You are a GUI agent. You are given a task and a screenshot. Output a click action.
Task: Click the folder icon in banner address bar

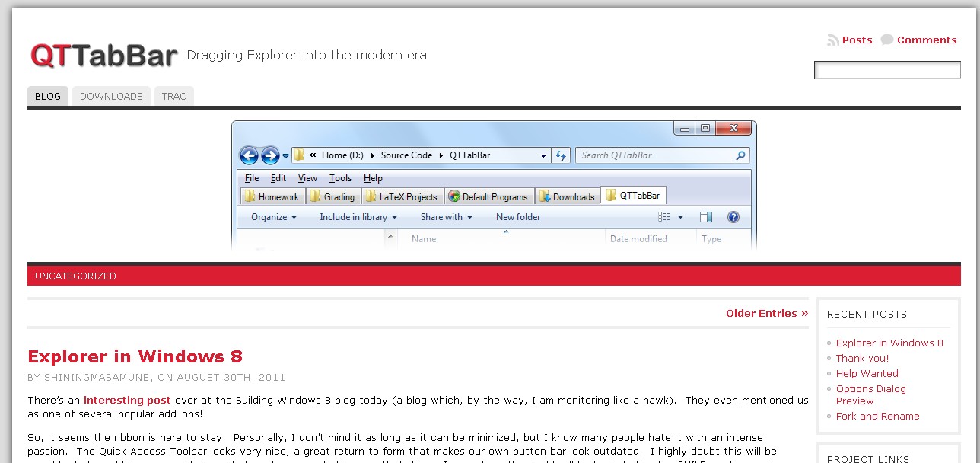point(299,155)
